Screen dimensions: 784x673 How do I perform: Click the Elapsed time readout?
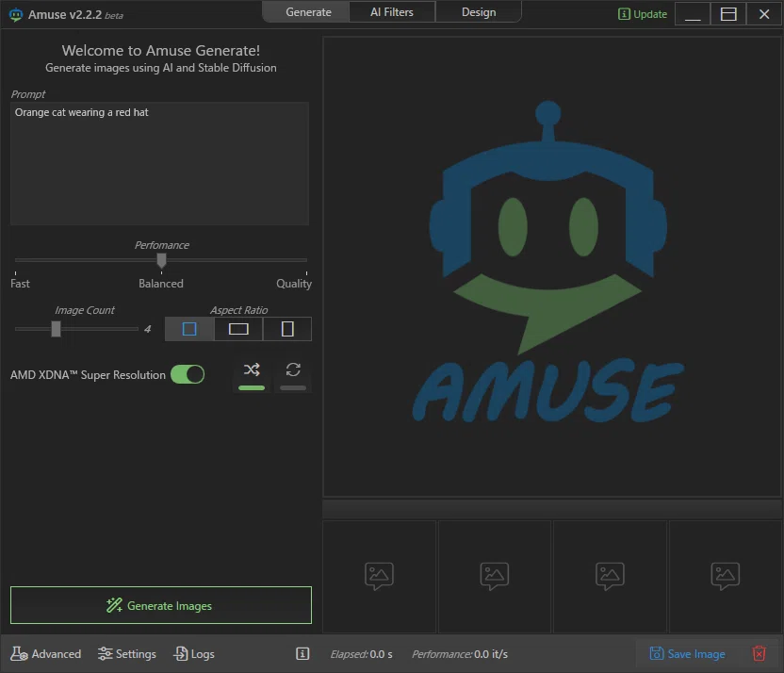point(361,654)
